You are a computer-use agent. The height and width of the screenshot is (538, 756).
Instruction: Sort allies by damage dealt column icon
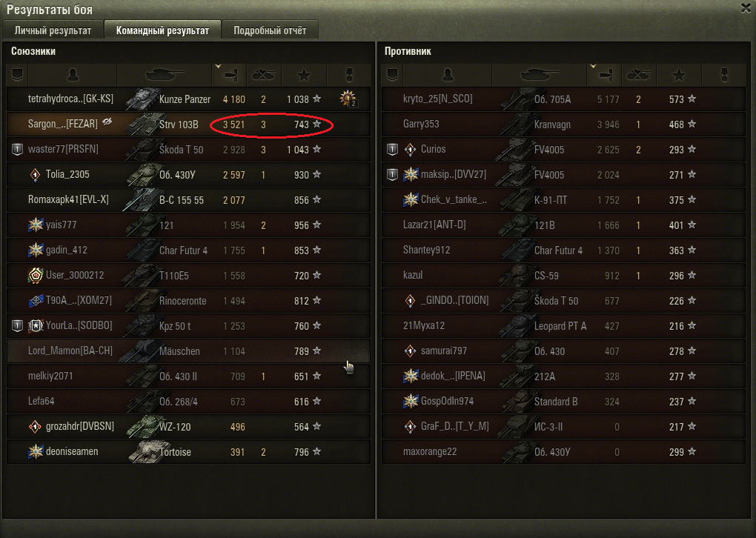click(x=230, y=75)
